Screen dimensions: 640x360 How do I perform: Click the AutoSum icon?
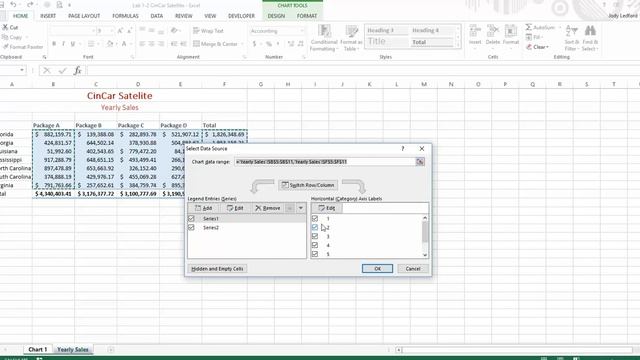tap(529, 27)
